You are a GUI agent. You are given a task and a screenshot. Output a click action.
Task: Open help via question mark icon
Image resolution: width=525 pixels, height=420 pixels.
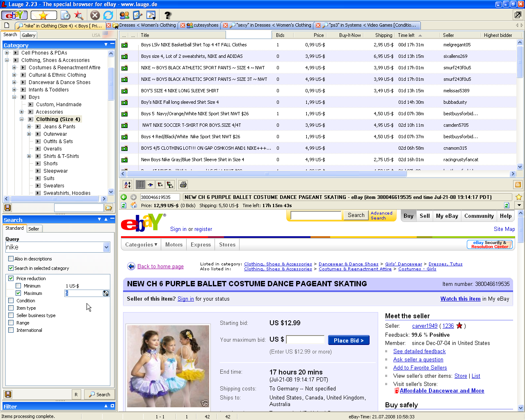[x=167, y=16]
